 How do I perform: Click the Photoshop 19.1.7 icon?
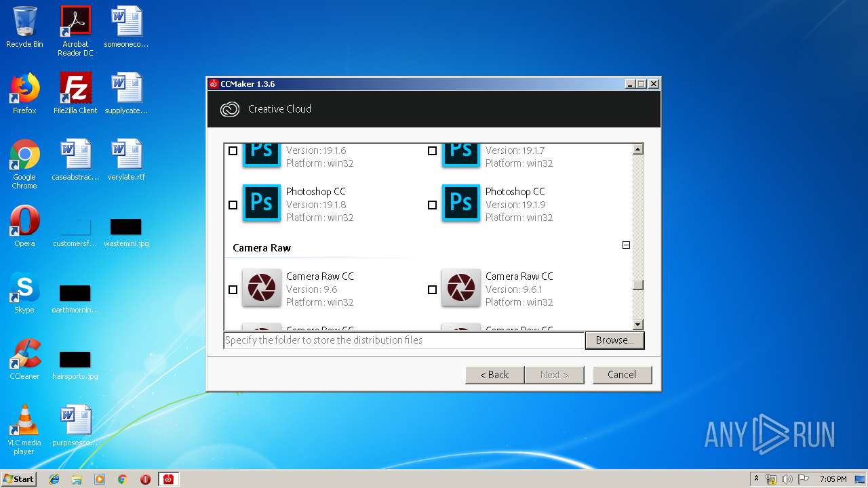tap(461, 155)
